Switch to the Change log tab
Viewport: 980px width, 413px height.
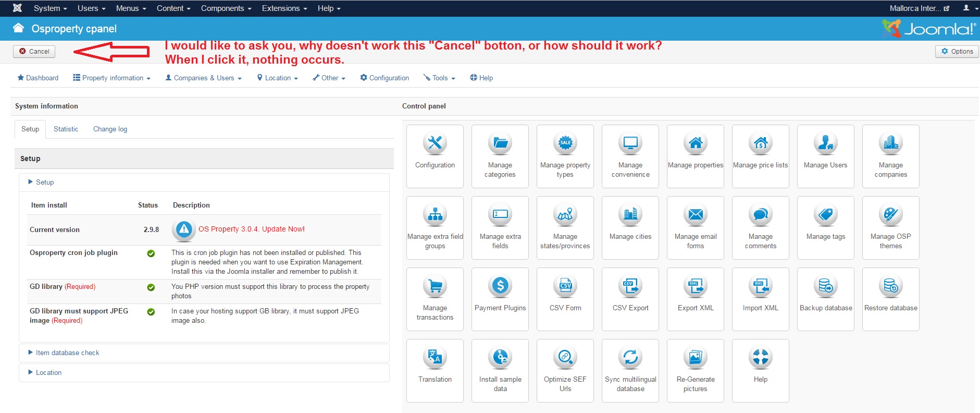pyautogui.click(x=110, y=129)
